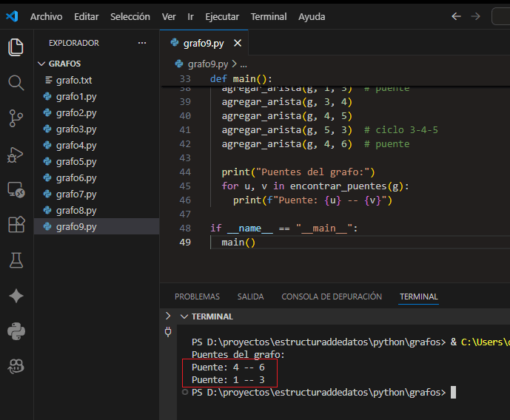
Task: Open the Run and Debug view
Action: pos(16,155)
